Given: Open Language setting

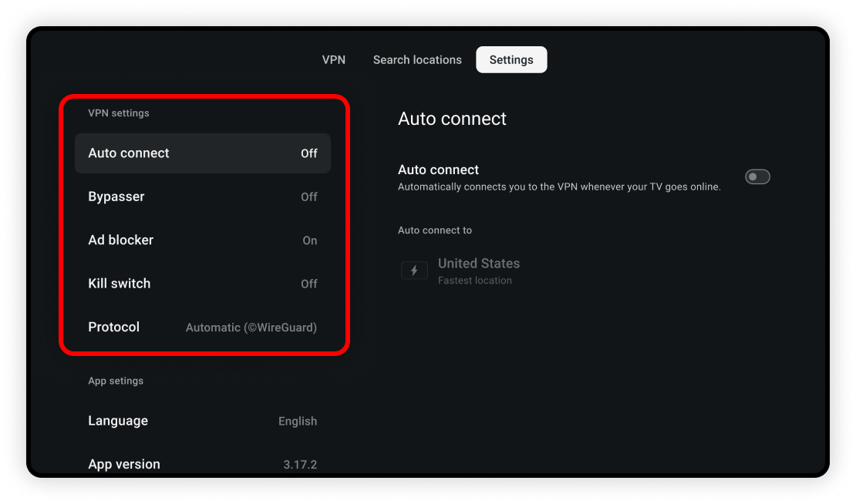Looking at the screenshot, I should pyautogui.click(x=203, y=421).
